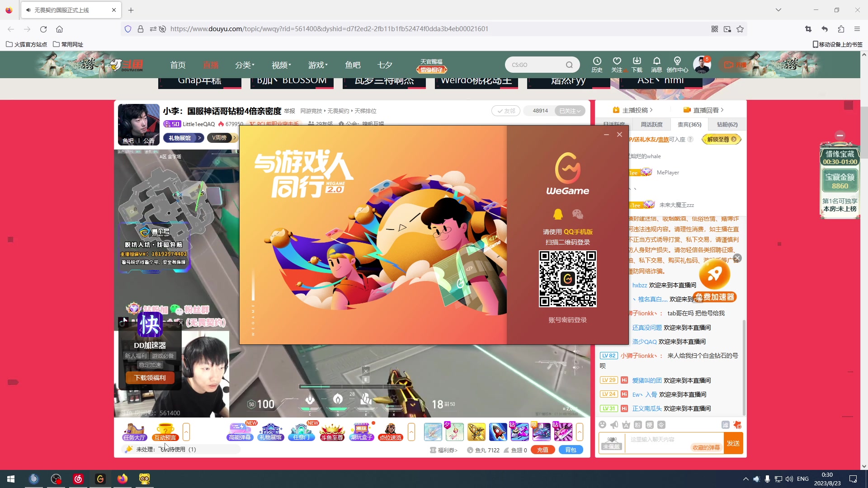Toggle the 滤 danmaku filter in chat
This screenshot has height=488, width=868.
pos(725,425)
